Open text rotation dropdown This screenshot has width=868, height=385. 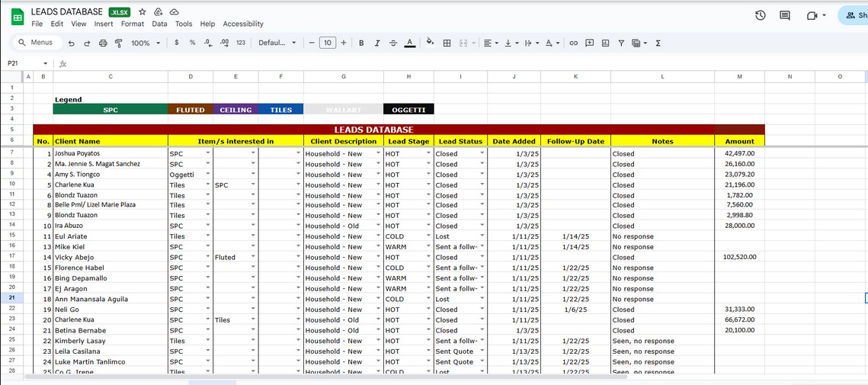click(552, 43)
